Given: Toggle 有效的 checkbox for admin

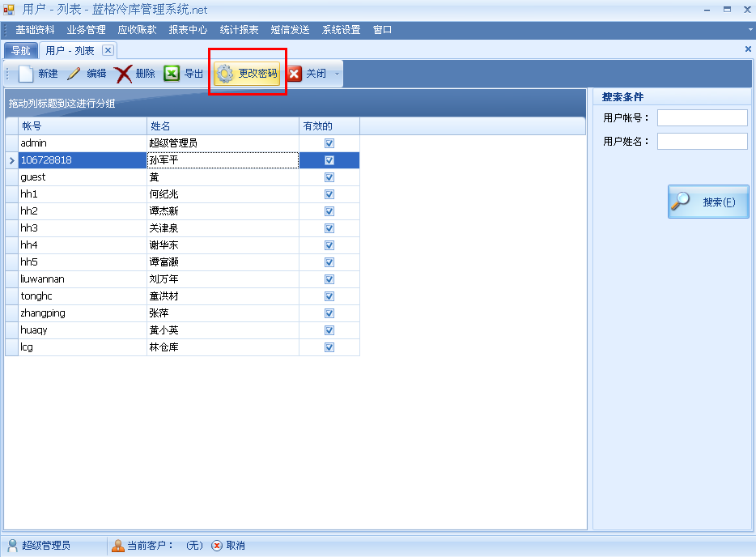Looking at the screenshot, I should [x=329, y=143].
